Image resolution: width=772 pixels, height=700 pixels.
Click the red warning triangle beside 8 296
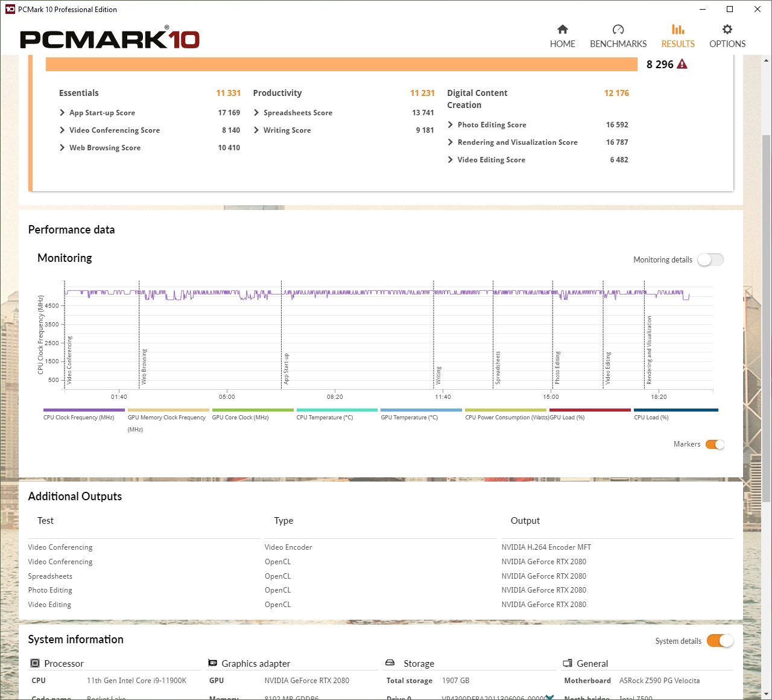click(682, 64)
